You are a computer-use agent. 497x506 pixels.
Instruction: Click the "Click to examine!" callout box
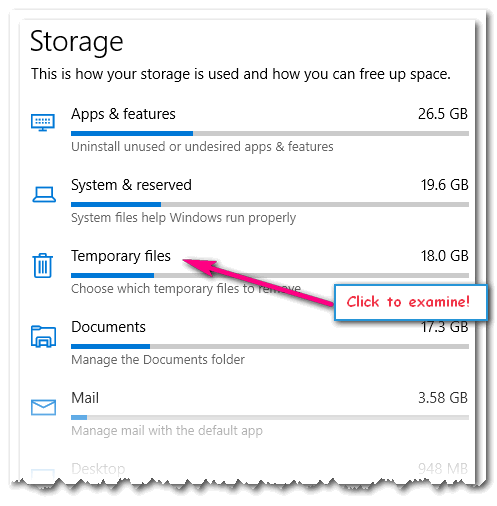(410, 302)
